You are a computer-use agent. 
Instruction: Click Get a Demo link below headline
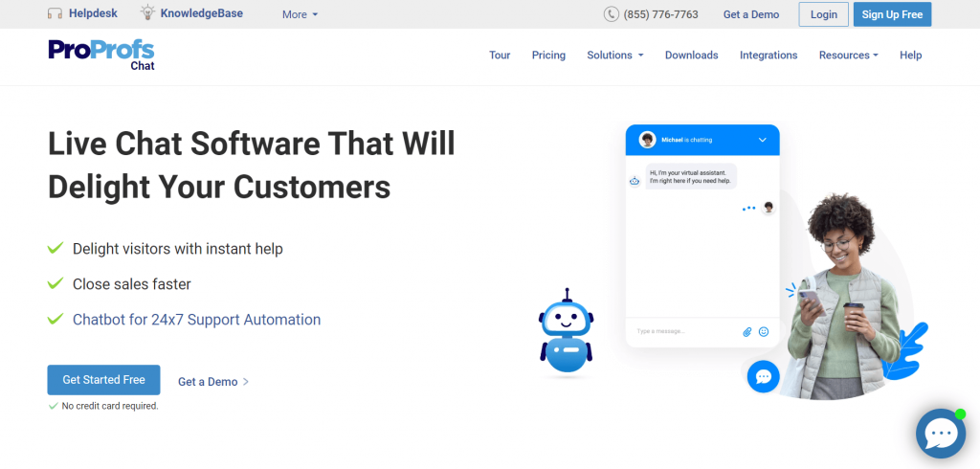coord(208,382)
